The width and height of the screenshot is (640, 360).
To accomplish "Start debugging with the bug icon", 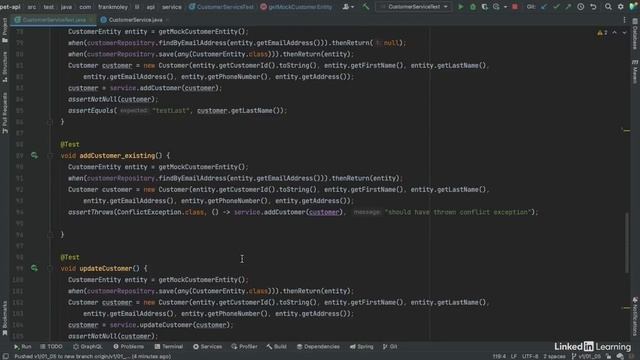I will point(473,7).
